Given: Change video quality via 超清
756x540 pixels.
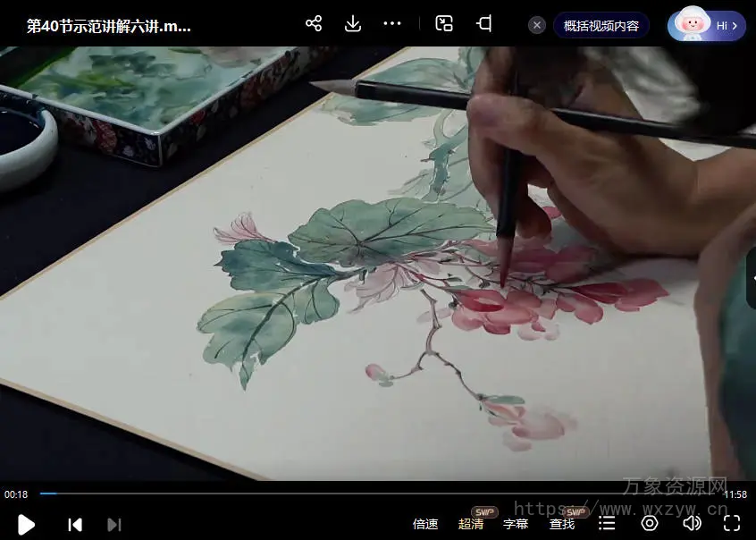Looking at the screenshot, I should pos(471,524).
